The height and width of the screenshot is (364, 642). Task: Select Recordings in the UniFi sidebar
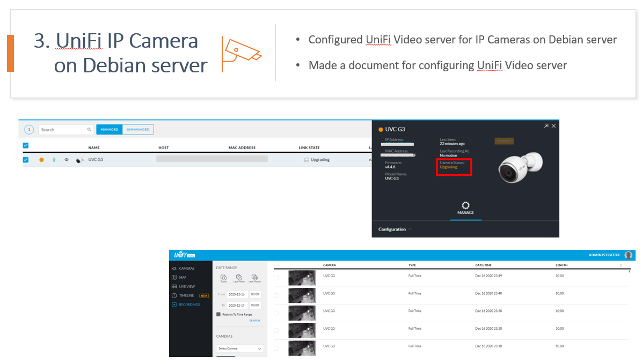click(186, 304)
